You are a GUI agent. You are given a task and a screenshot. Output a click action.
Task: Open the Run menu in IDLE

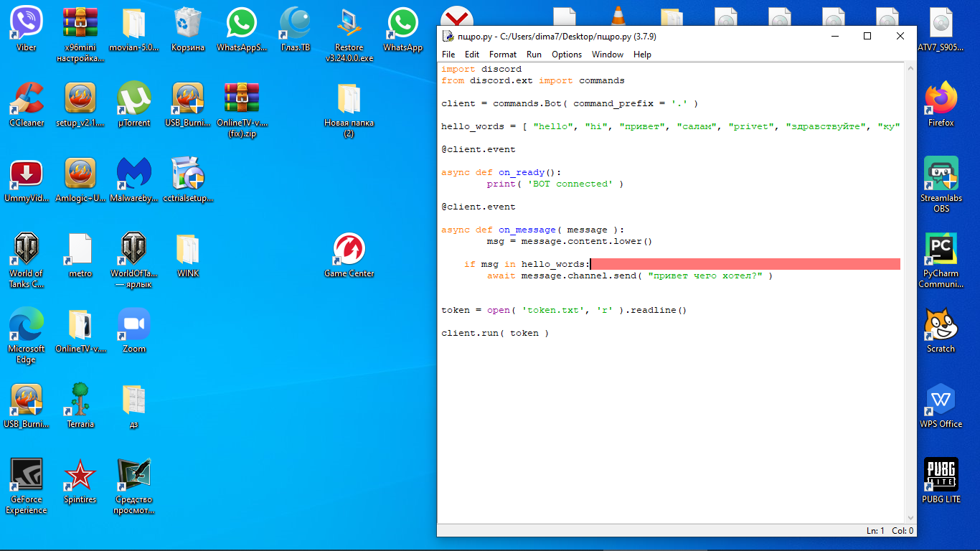click(534, 55)
